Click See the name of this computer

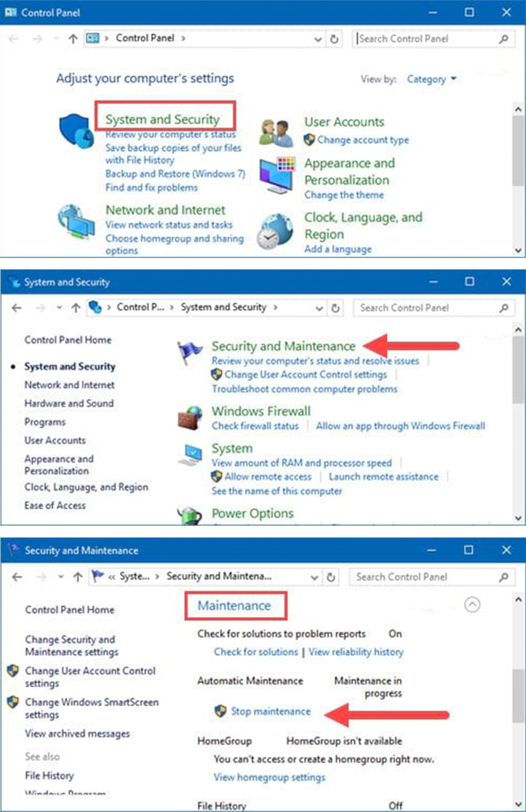pos(277,491)
